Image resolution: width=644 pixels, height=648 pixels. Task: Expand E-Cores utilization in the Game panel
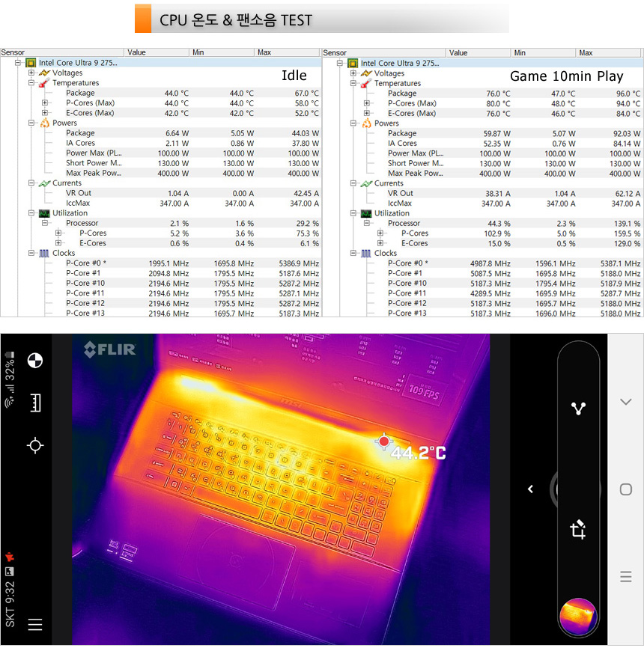pos(380,243)
